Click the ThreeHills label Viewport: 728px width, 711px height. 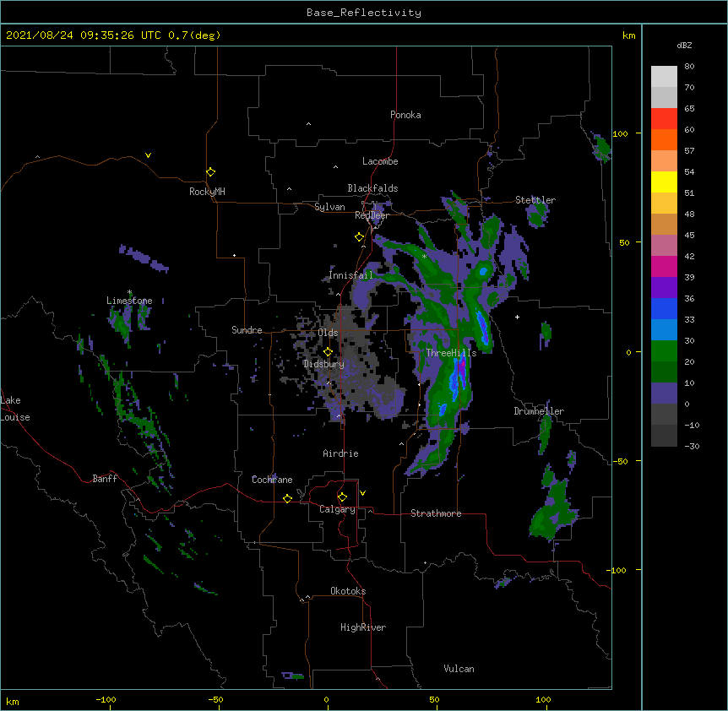pos(451,353)
